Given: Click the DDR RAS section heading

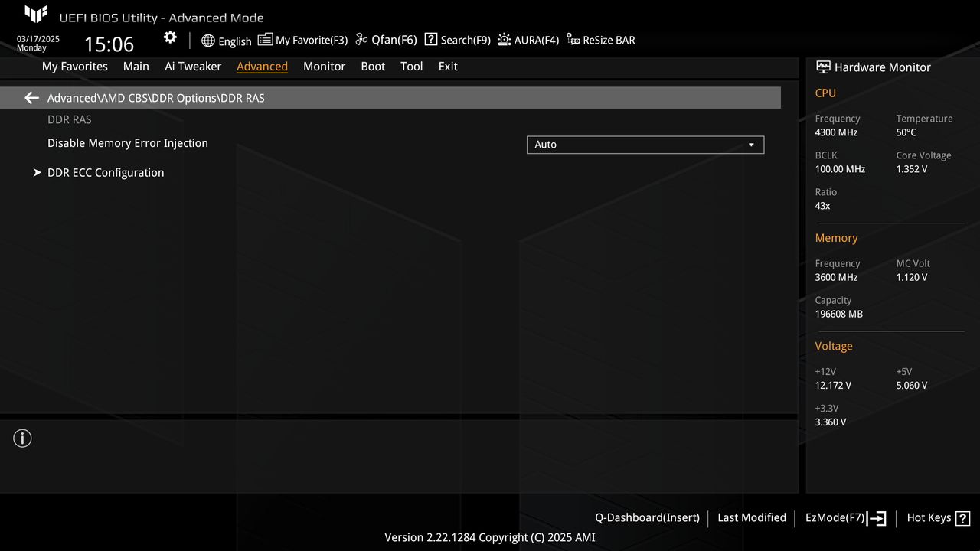Looking at the screenshot, I should point(70,119).
